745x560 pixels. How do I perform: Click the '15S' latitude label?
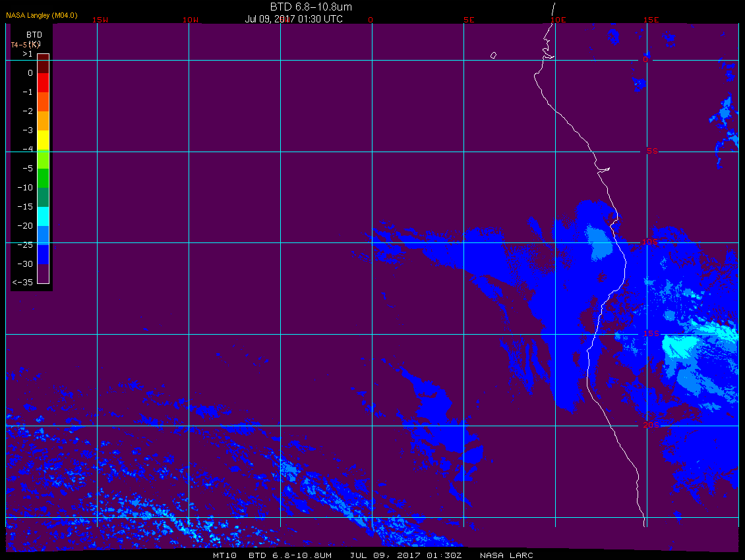tap(651, 333)
